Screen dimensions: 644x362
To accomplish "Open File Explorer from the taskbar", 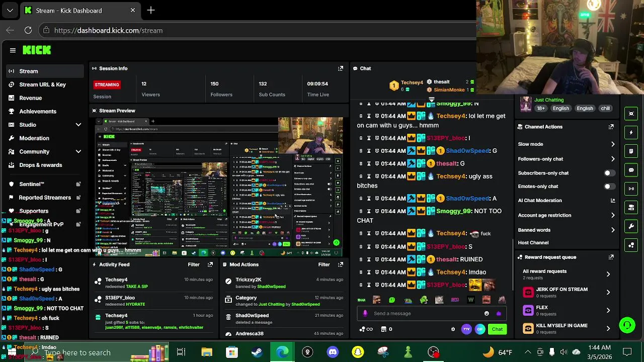I will pos(207,352).
